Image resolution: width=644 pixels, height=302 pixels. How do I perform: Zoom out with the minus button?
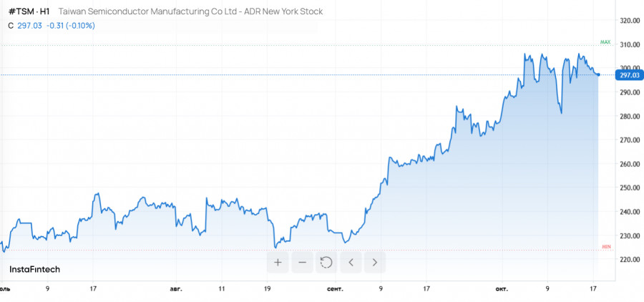[302, 262]
